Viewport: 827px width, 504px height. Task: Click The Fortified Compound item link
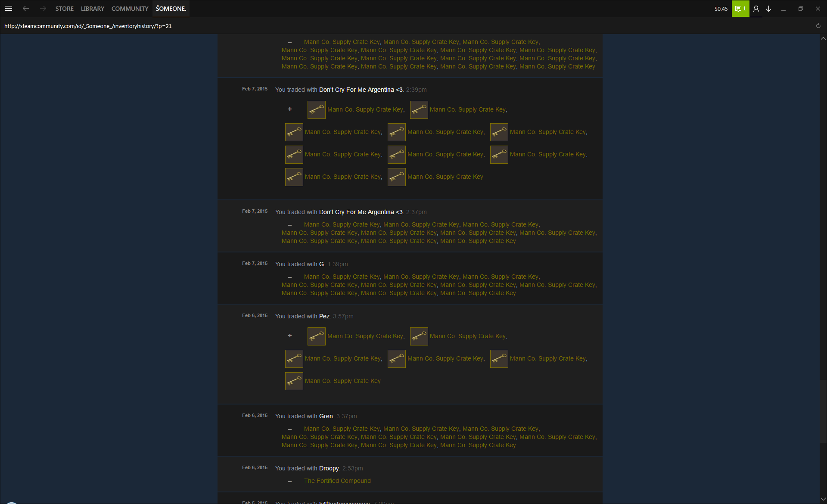pos(337,481)
